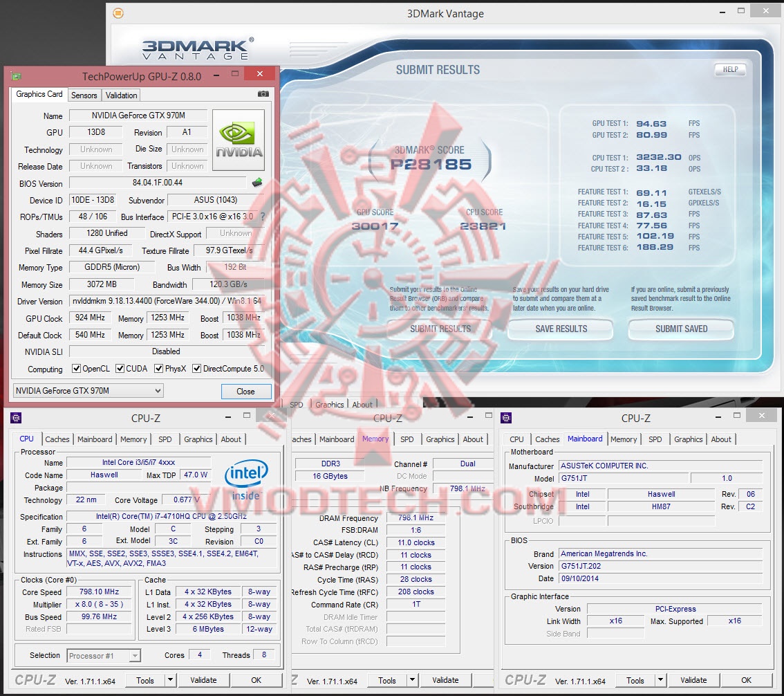Open the Graphics tab in left CPU-Z window
This screenshot has width=784, height=696.
tap(198, 439)
